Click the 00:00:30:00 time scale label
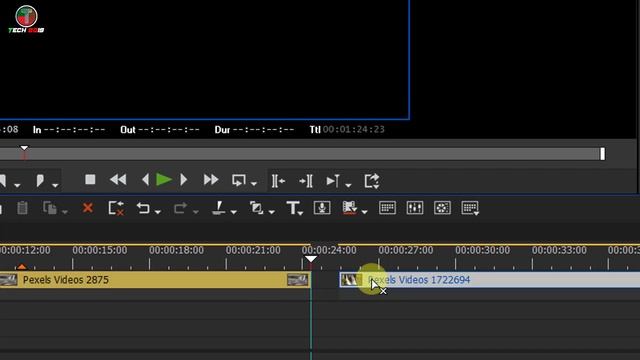 [x=482, y=250]
